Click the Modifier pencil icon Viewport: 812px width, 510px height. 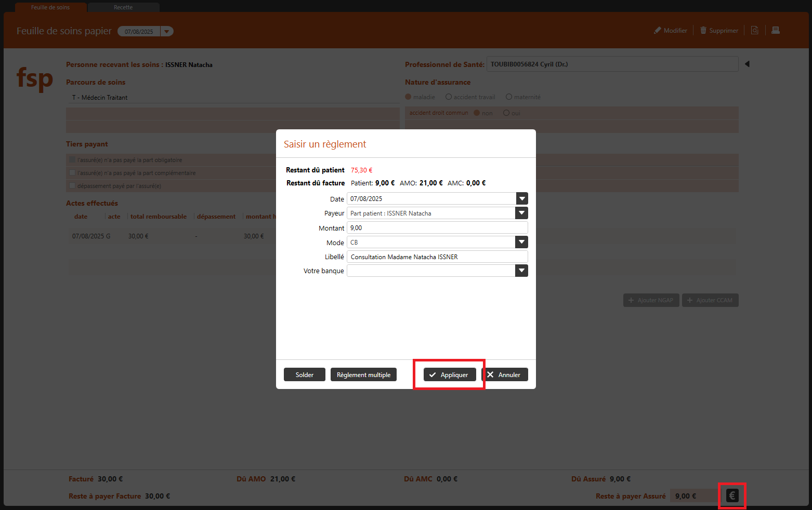click(658, 31)
